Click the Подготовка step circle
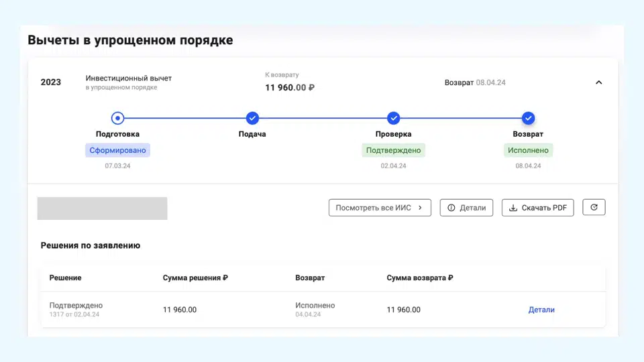 point(118,118)
